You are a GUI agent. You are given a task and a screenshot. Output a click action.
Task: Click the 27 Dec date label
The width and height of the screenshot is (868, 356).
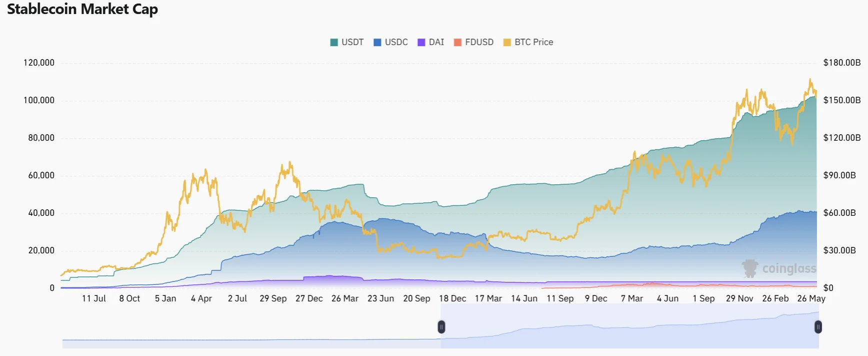(x=309, y=298)
